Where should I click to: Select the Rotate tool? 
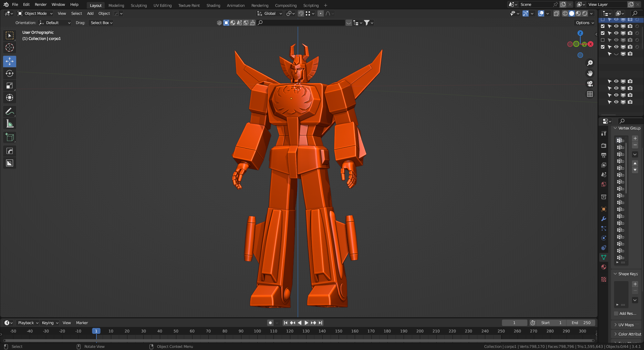click(10, 73)
